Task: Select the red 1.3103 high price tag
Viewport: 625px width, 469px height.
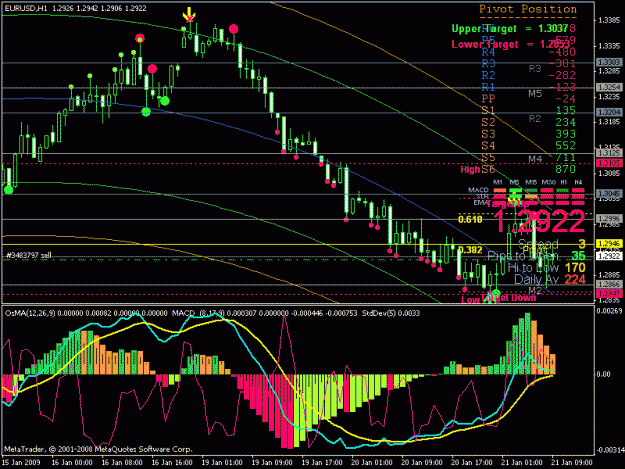Action: (x=609, y=163)
